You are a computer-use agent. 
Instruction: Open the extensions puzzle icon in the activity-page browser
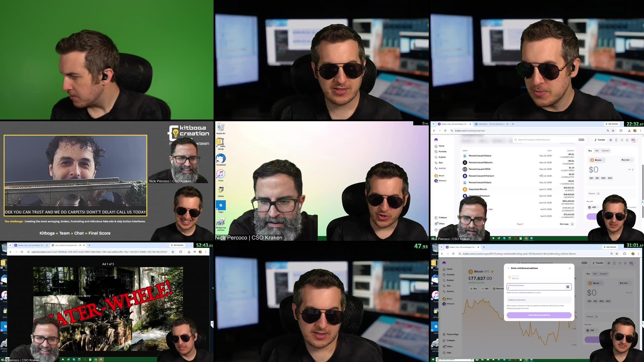[x=621, y=131]
